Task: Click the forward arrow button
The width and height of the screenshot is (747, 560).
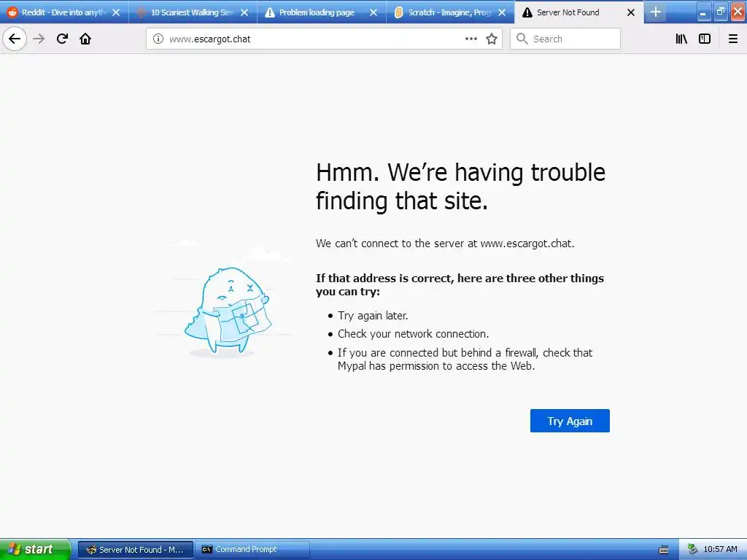Action: 39,39
